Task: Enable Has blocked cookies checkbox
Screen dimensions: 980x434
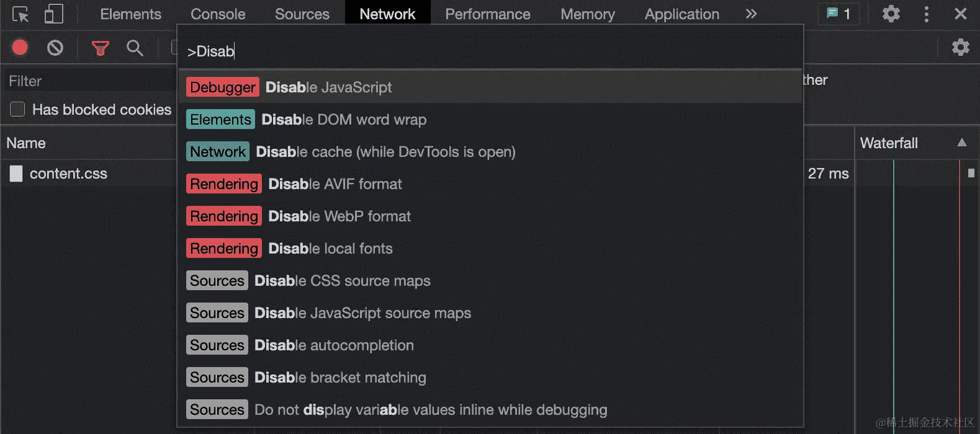Action: point(17,110)
